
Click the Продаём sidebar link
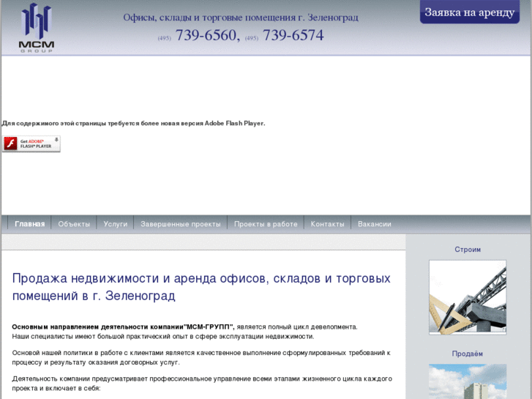[467, 354]
